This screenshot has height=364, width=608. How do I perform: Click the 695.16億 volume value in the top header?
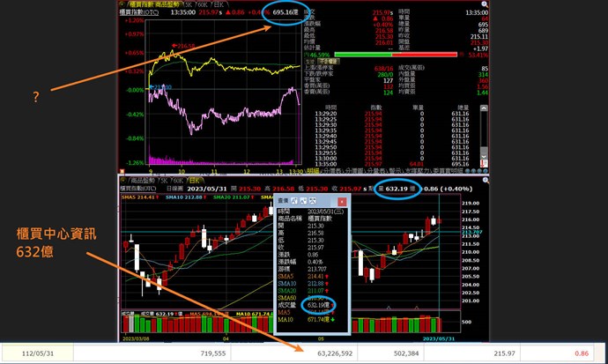click(285, 12)
